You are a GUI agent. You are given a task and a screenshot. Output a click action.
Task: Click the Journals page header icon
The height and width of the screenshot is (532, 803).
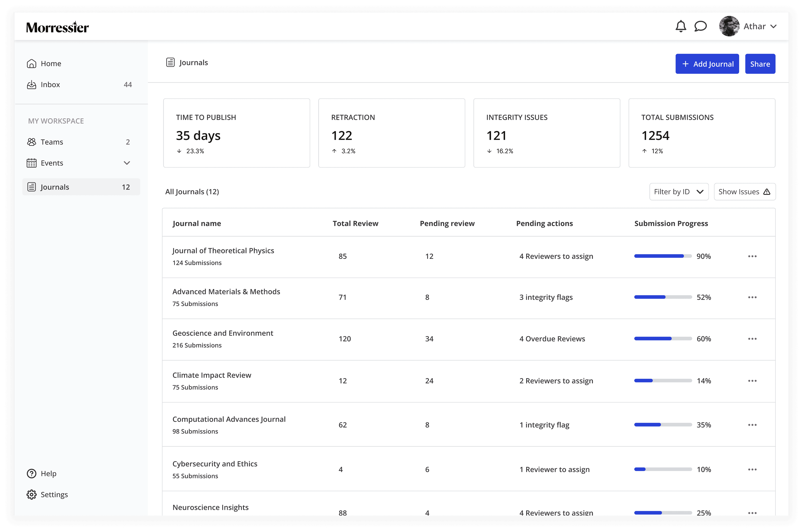pos(170,62)
